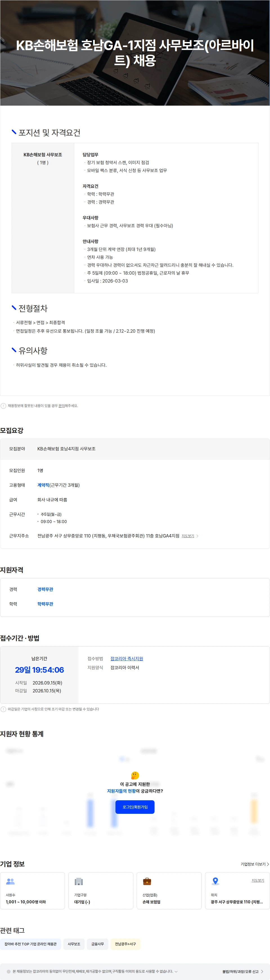Click the job title banner image

(135, 53)
